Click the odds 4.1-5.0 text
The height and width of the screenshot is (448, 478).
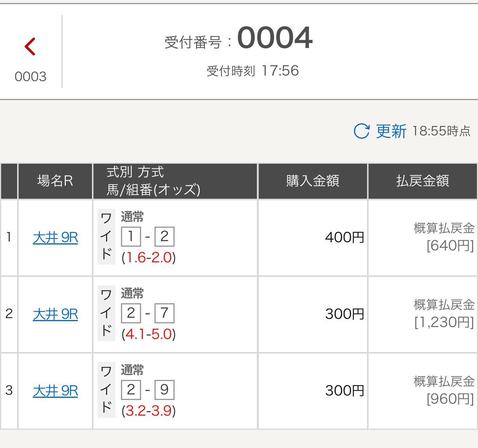pos(149,334)
